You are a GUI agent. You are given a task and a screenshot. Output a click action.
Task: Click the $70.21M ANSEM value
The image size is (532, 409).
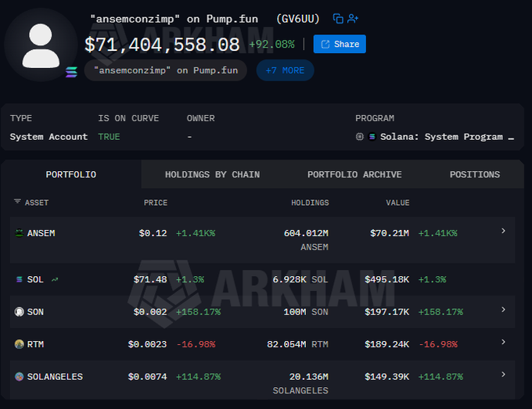tap(390, 233)
